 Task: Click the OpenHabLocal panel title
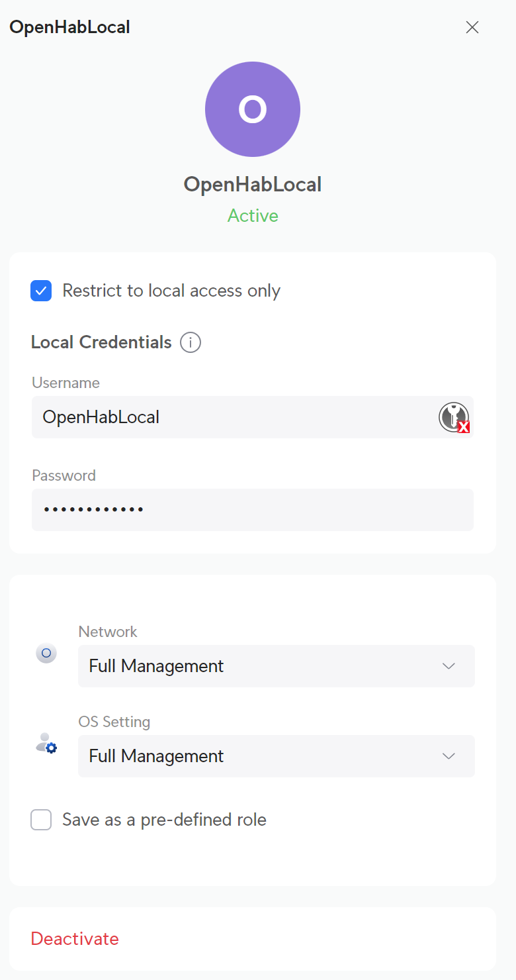(69, 27)
